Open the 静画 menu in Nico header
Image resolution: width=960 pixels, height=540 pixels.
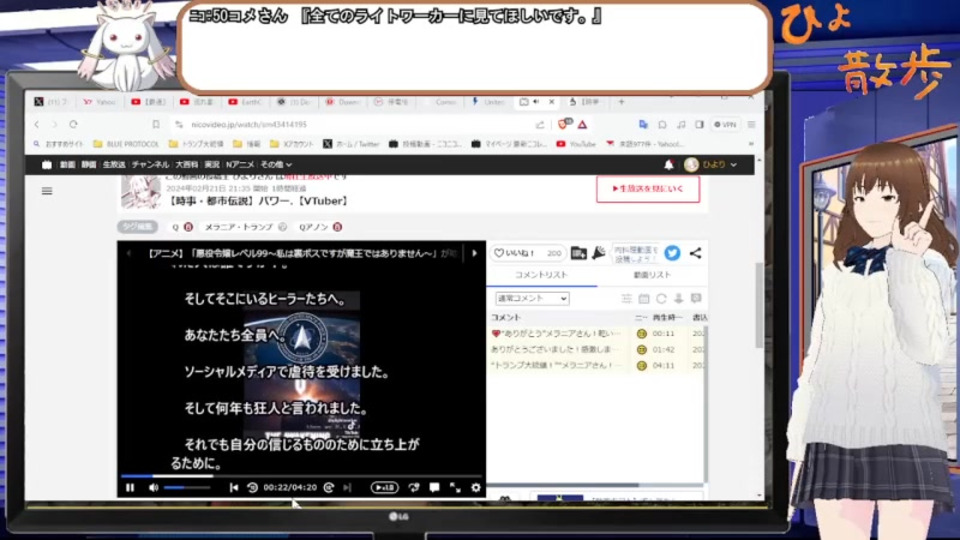[89, 165]
